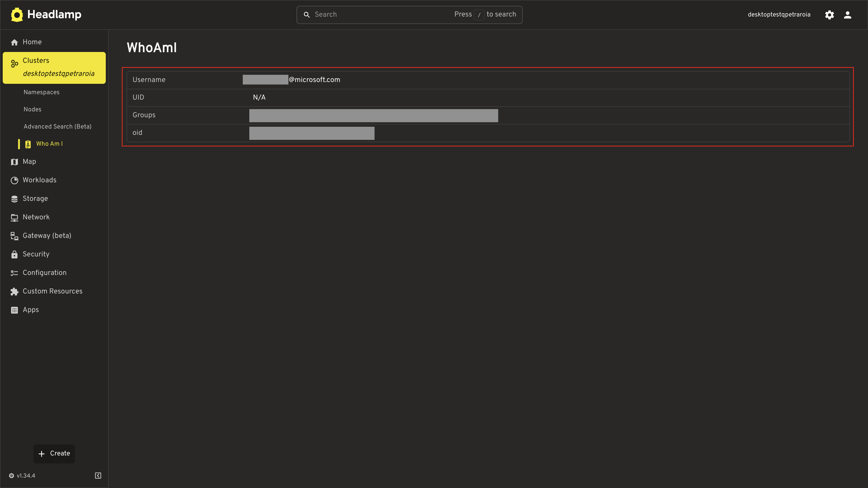Collapse the sidebar with the chevron button
Screen dimensions: 868x488
[x=98, y=476]
